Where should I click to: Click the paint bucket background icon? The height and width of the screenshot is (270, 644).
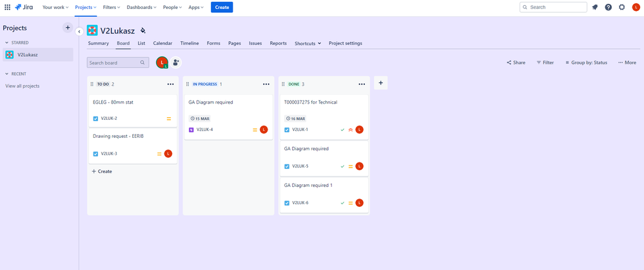142,30
